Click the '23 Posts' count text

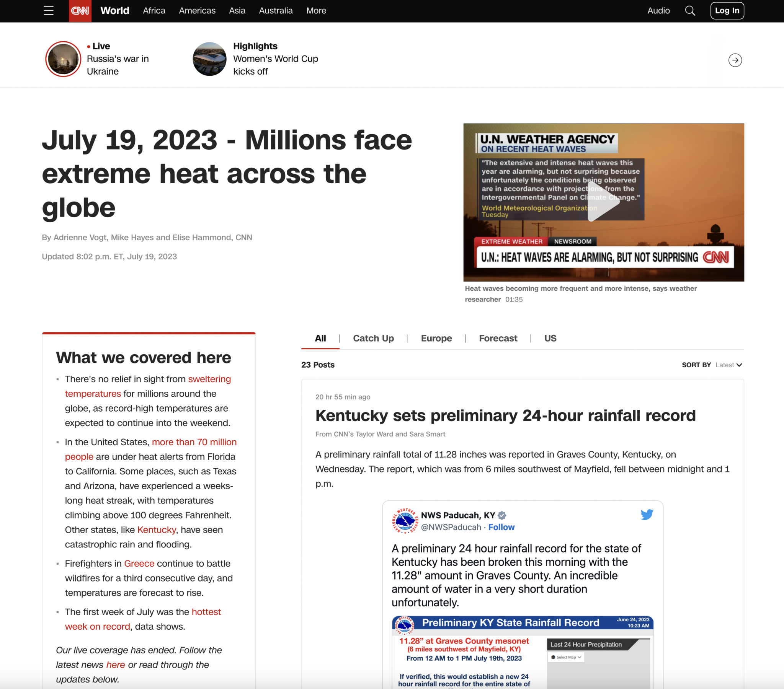(x=318, y=365)
